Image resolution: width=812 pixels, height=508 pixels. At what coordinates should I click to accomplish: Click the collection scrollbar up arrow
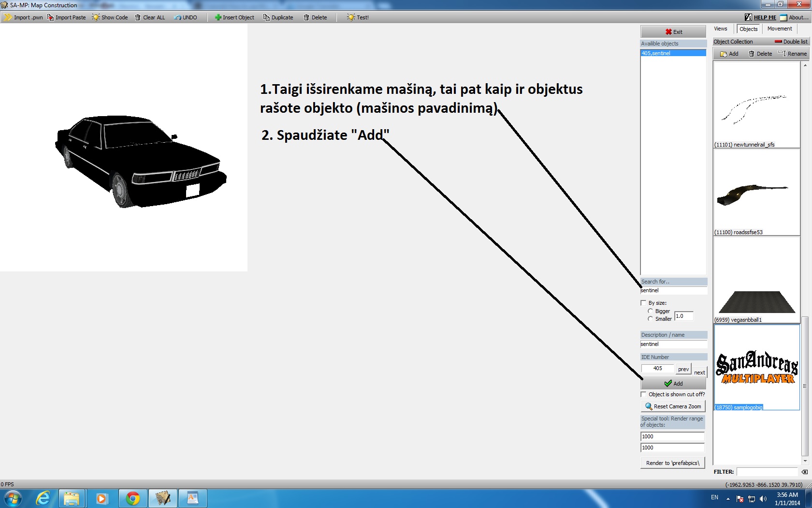pyautogui.click(x=805, y=65)
